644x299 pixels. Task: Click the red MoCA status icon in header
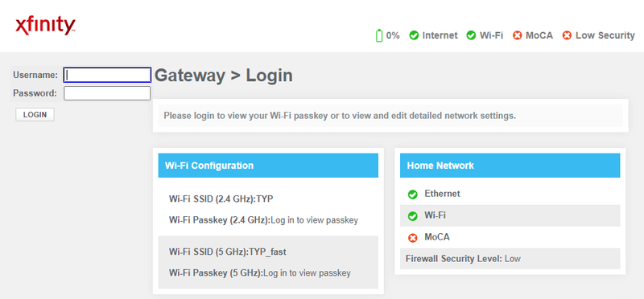point(517,35)
